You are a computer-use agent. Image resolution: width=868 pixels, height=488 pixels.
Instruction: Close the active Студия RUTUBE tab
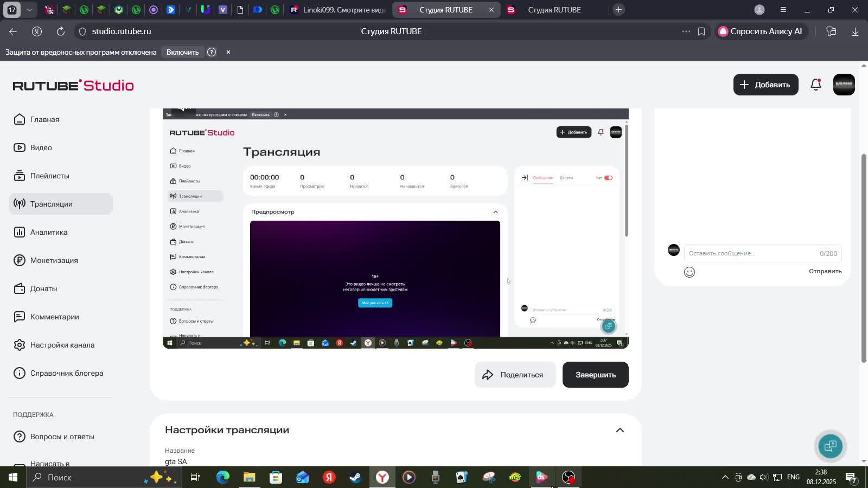click(x=492, y=10)
